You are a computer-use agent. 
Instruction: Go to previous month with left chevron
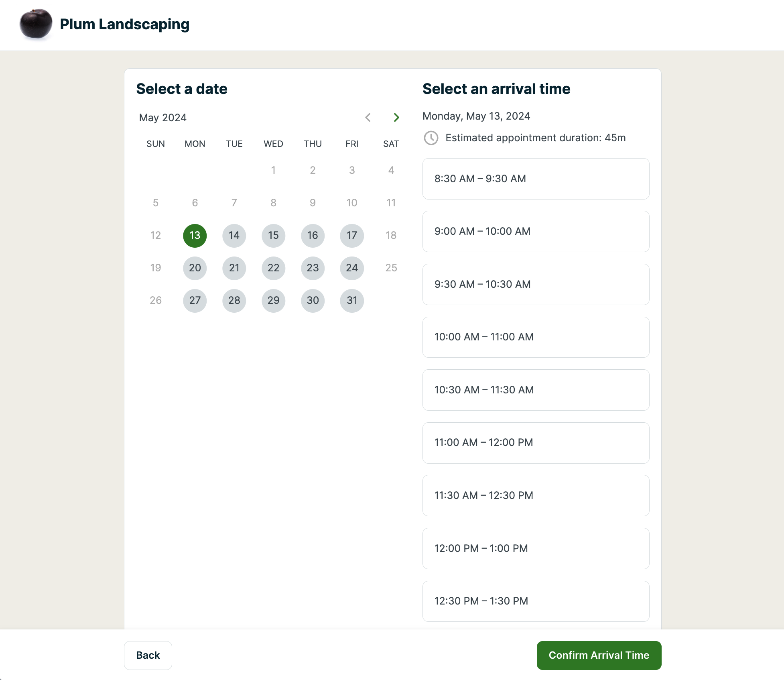pos(368,117)
